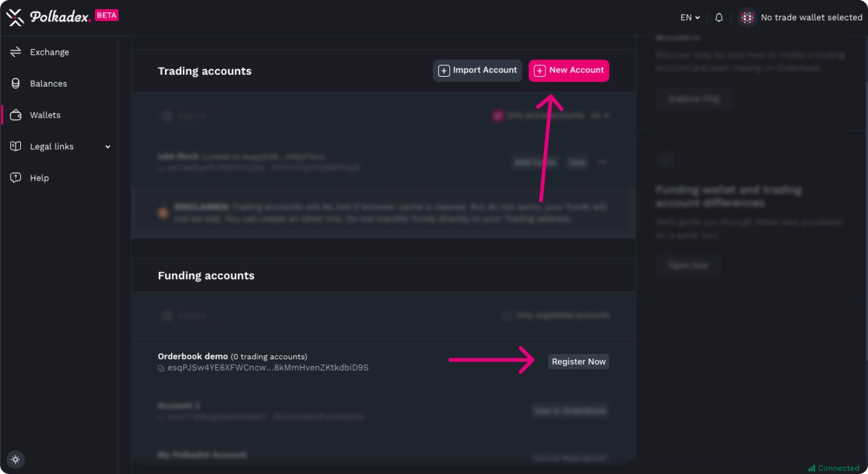Enable the Only registered accounts checkbox
Screen dimensions: 868x474
506,315
